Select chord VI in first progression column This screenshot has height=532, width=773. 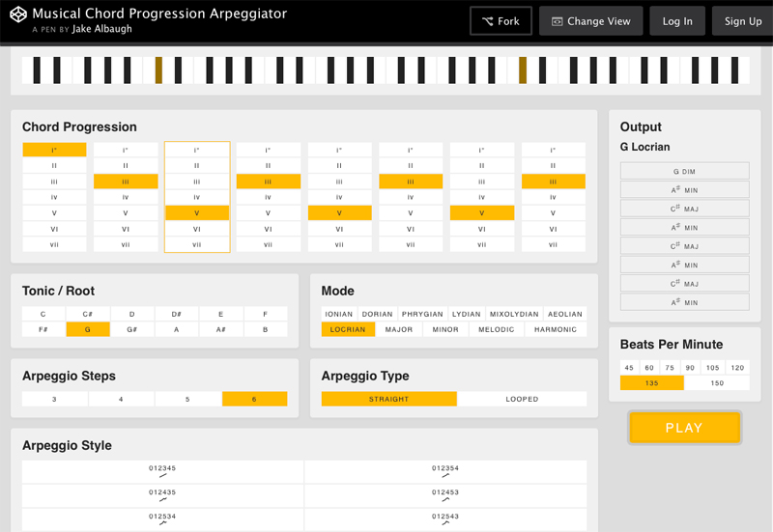[x=54, y=229]
